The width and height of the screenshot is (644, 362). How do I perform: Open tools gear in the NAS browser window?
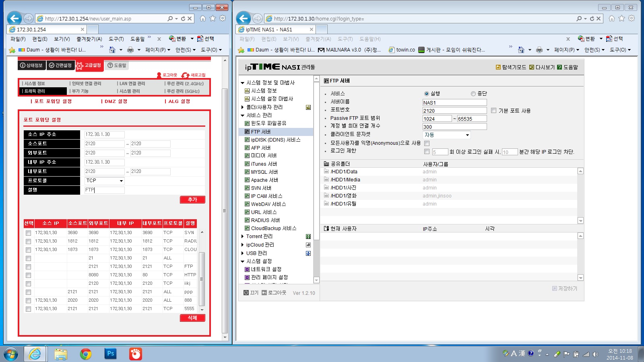[x=632, y=19]
